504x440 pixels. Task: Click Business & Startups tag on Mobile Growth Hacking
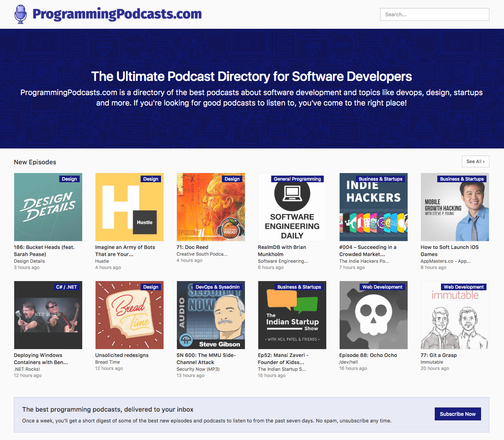(462, 179)
